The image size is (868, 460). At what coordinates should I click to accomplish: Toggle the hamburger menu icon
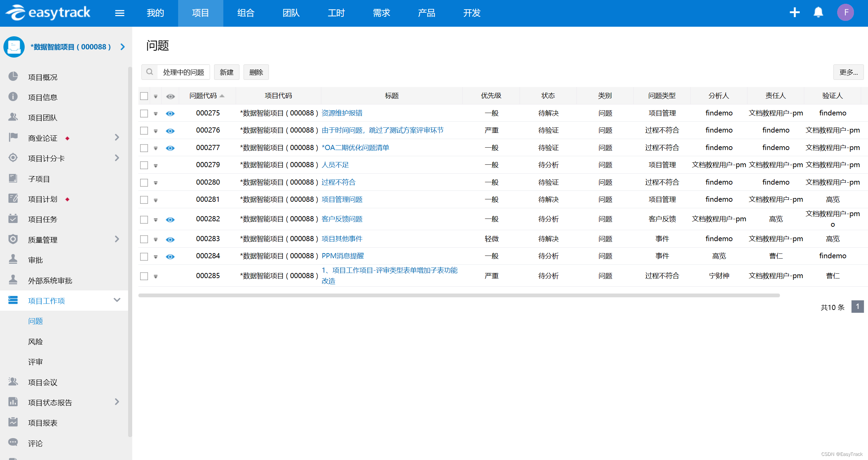[120, 13]
